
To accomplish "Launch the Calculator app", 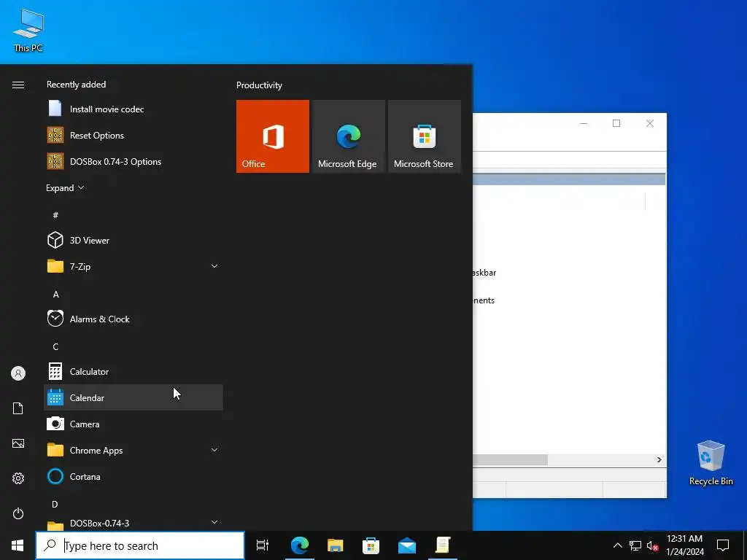I will point(133,371).
